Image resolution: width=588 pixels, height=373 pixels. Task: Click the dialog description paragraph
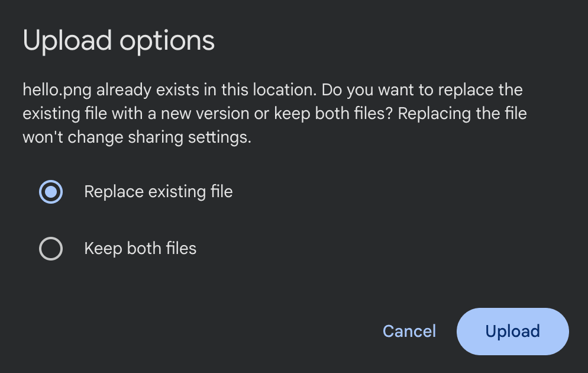pos(272,113)
